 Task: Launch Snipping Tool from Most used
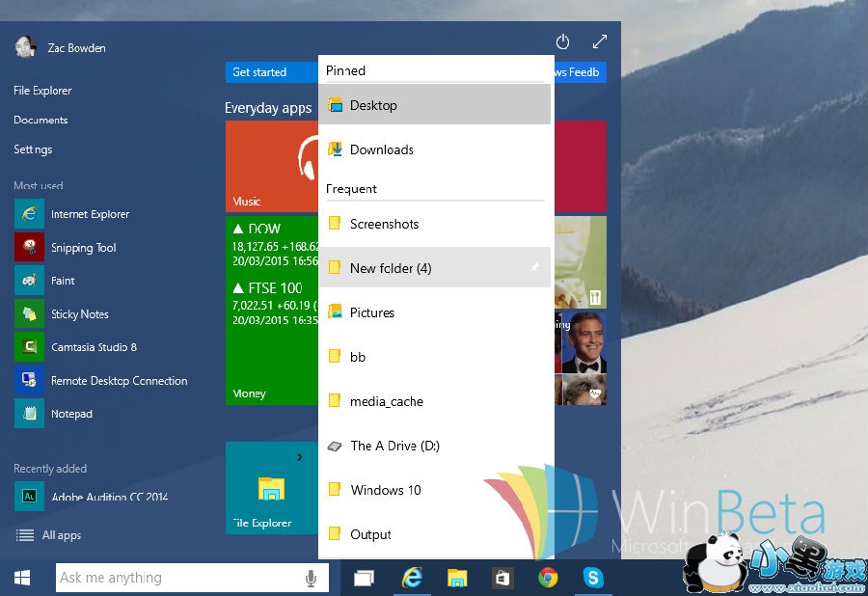tap(83, 248)
